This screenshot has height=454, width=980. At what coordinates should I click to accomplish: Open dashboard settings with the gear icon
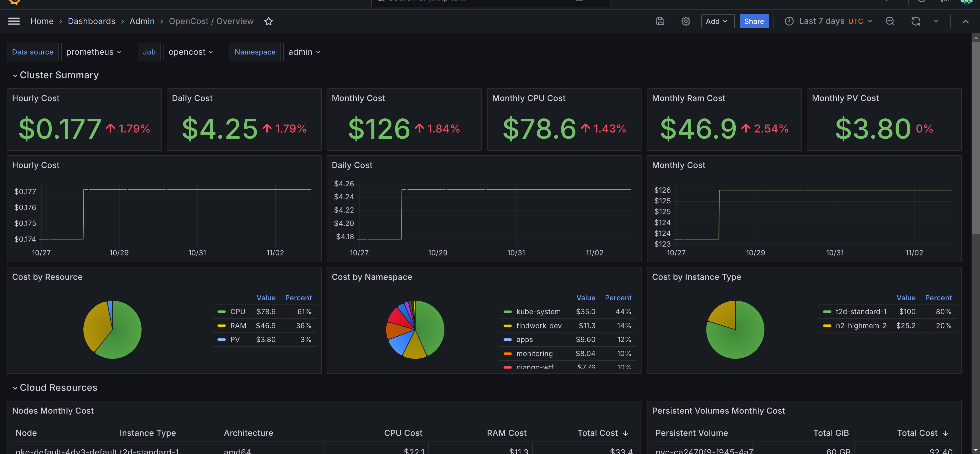click(685, 21)
